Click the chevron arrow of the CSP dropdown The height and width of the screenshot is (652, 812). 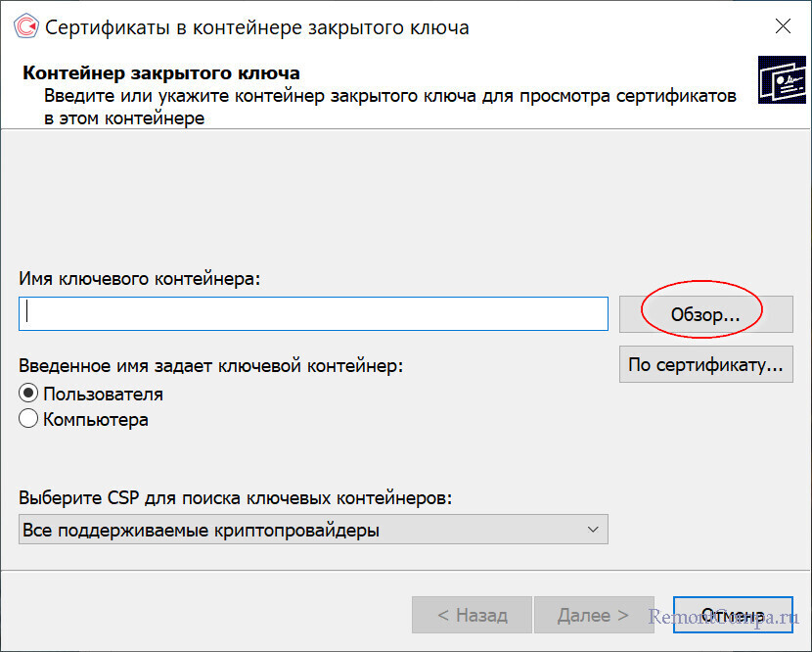592,530
